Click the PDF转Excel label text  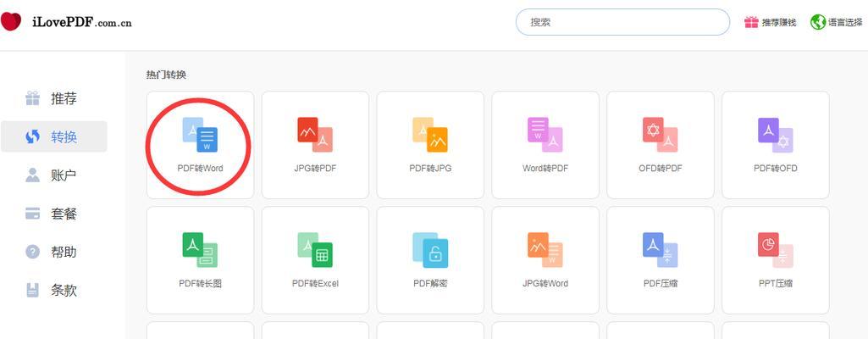315,283
